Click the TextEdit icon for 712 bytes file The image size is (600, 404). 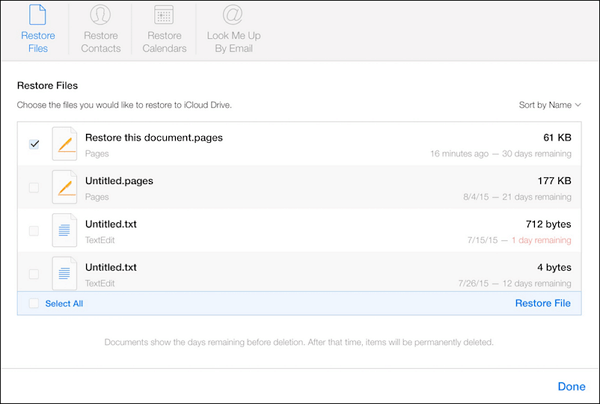(x=64, y=230)
